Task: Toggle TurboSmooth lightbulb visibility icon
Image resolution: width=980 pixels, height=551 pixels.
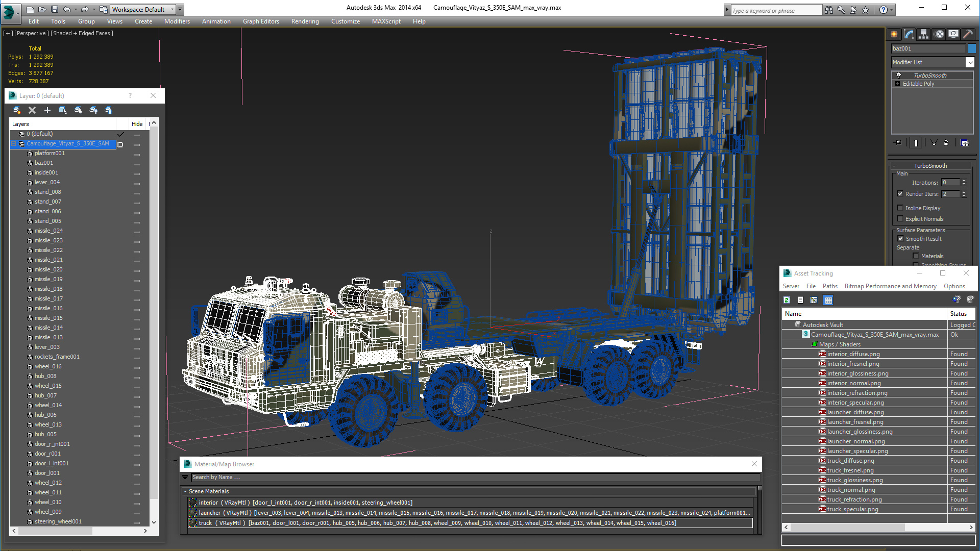Action: point(899,75)
